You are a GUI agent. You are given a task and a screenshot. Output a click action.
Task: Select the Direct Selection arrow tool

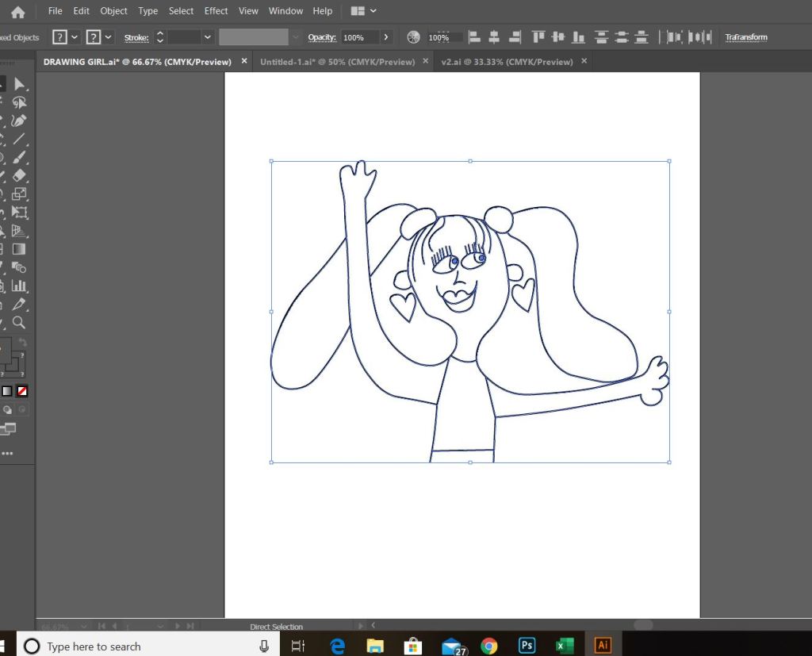[x=20, y=84]
